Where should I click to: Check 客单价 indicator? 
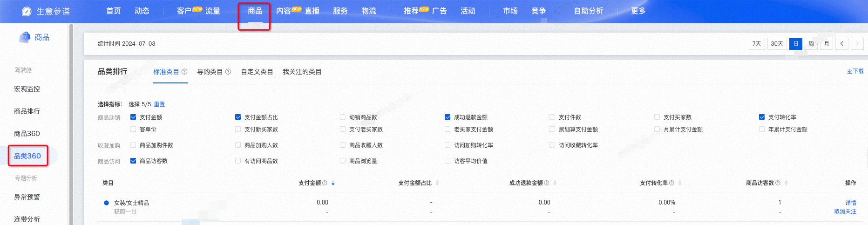click(x=133, y=130)
